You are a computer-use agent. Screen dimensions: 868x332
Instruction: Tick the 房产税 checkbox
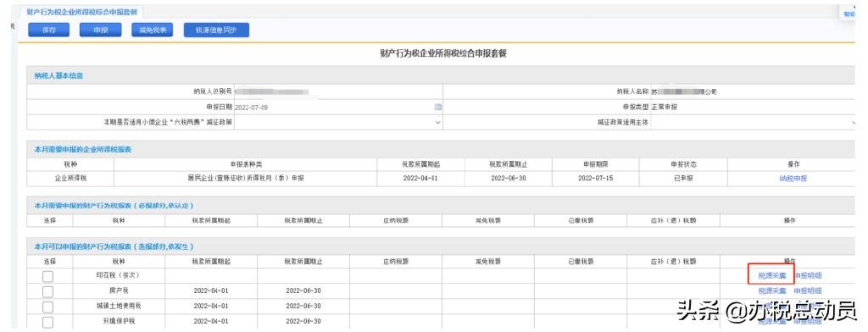[x=48, y=291]
